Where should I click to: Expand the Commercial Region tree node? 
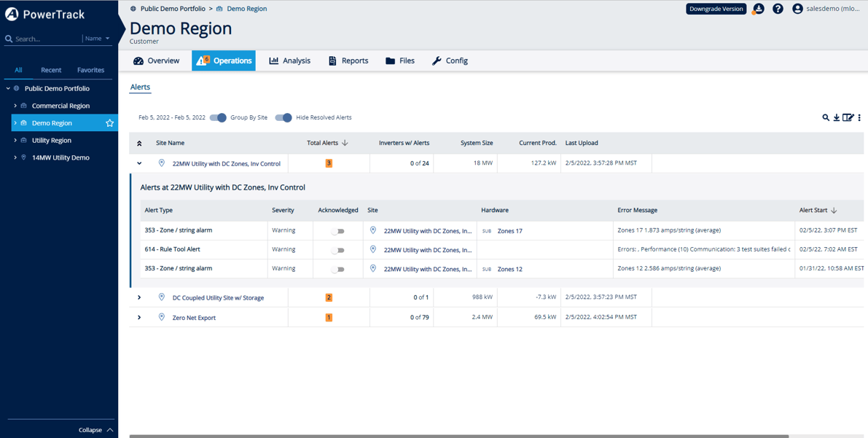(15, 106)
